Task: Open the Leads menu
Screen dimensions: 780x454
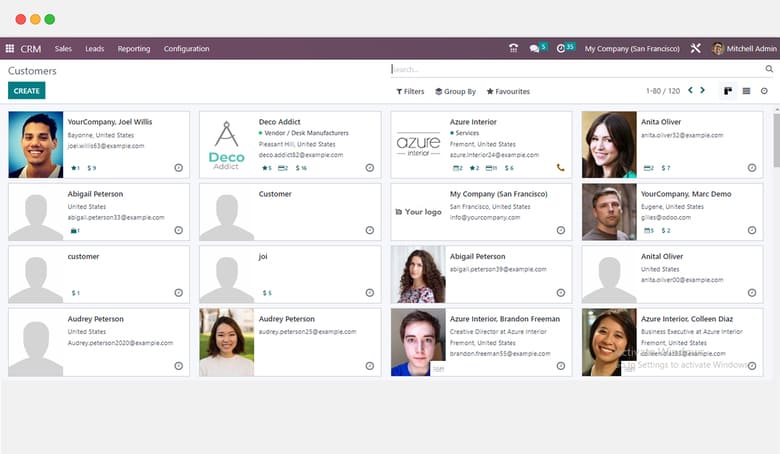Action: pyautogui.click(x=95, y=49)
